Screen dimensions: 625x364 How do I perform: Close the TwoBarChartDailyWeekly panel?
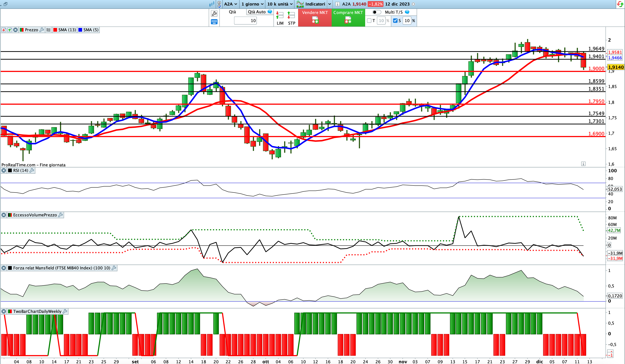click(4, 311)
